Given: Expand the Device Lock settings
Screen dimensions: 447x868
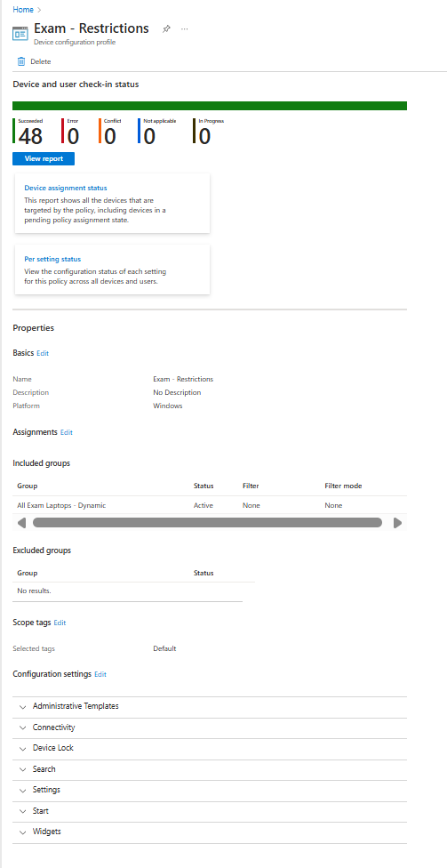Looking at the screenshot, I should click(x=210, y=749).
